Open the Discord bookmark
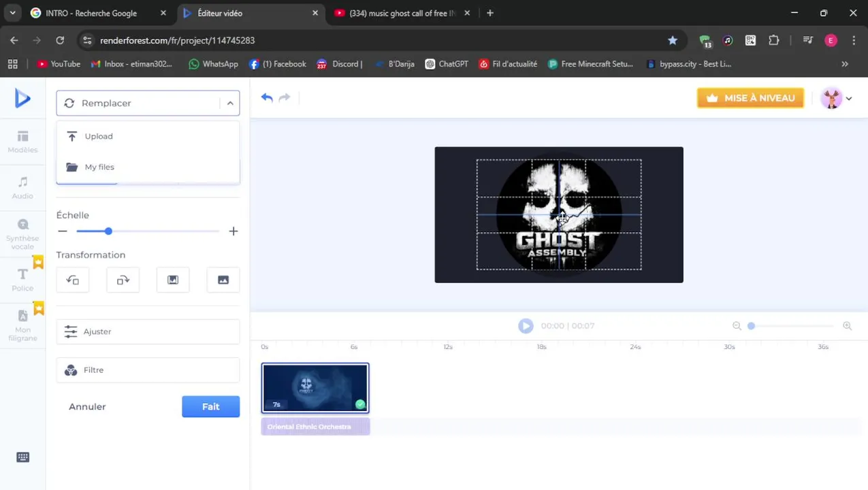 (339, 64)
